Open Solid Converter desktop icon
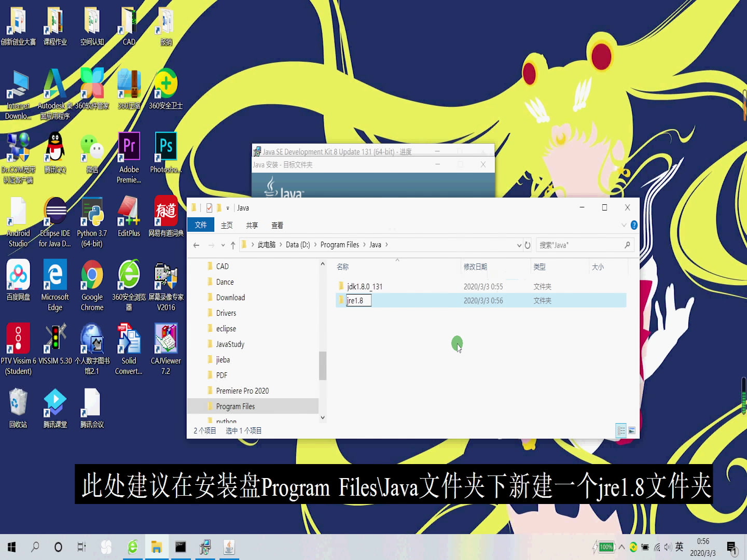Image resolution: width=747 pixels, height=560 pixels. pyautogui.click(x=129, y=349)
